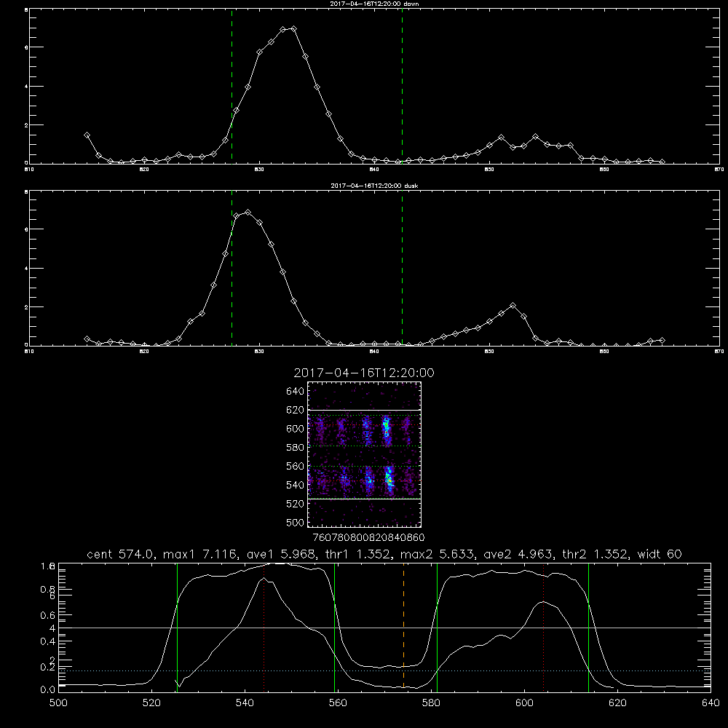Click spectral image y-axis label '580'

(x=296, y=448)
